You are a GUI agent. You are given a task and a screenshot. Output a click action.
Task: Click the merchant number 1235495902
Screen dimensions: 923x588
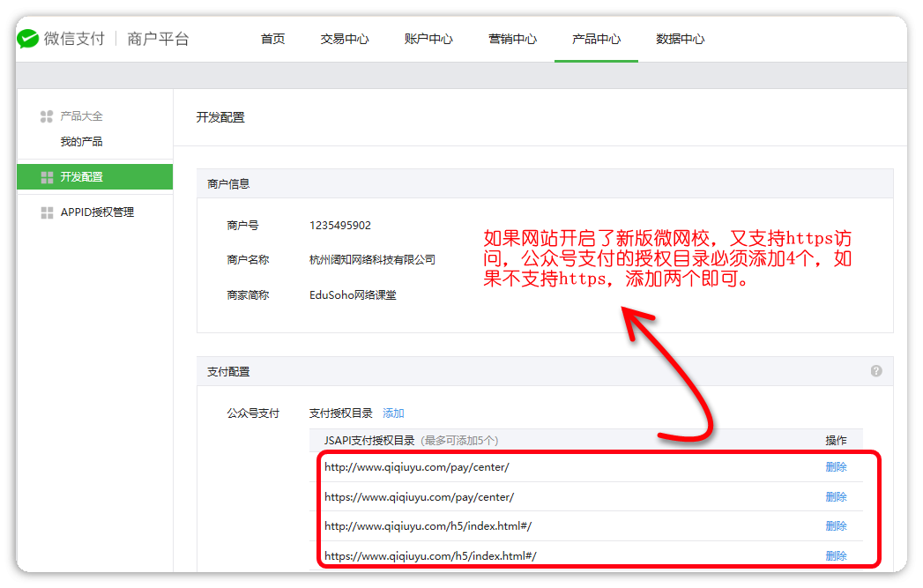coord(340,226)
